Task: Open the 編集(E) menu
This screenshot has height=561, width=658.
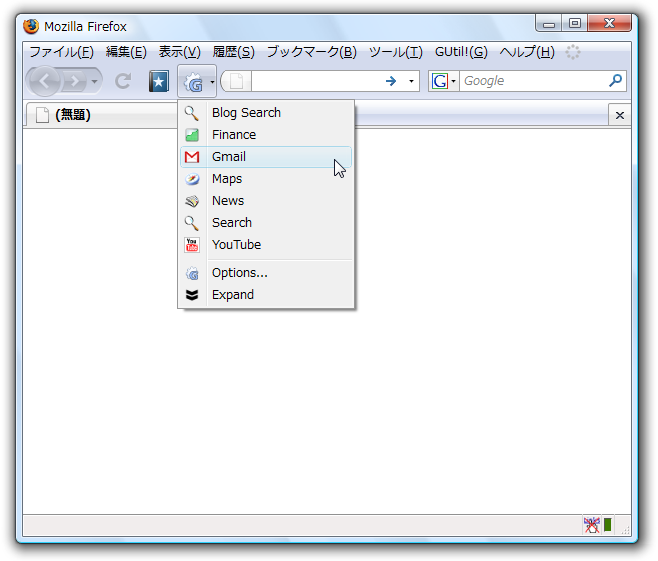Action: 126,52
